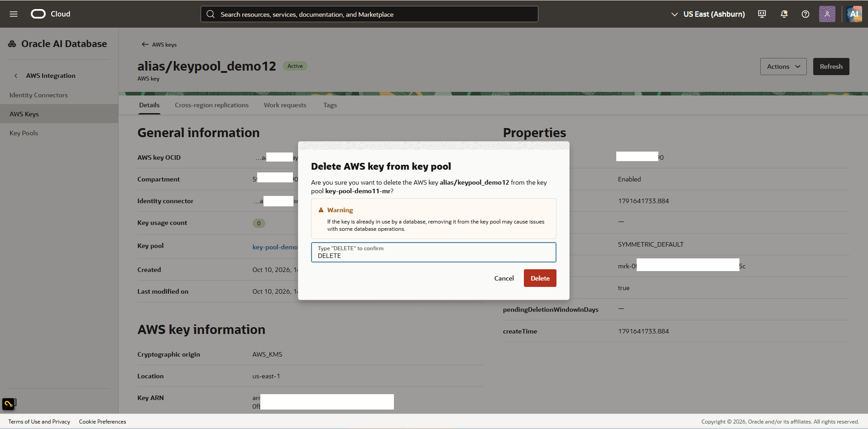Select Identity Connectors in sidebar
Image resolution: width=868 pixels, height=429 pixels.
pos(38,95)
